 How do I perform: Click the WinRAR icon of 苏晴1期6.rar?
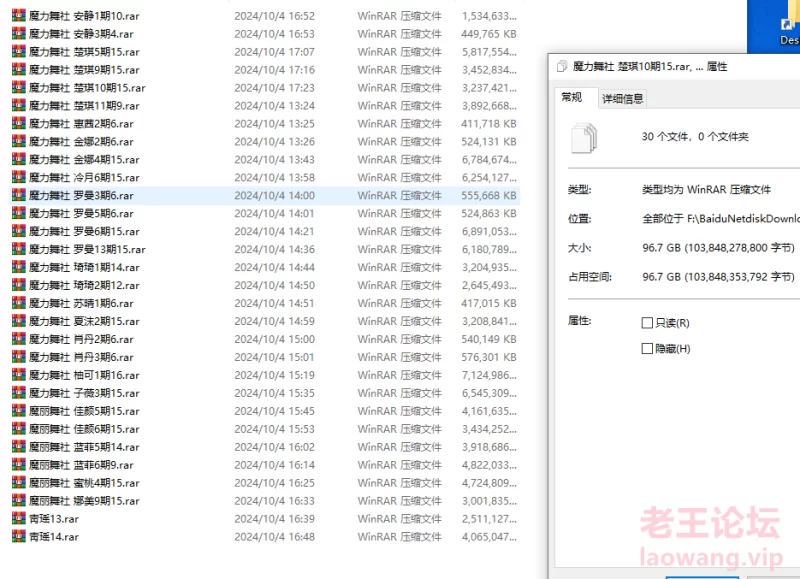(x=19, y=303)
